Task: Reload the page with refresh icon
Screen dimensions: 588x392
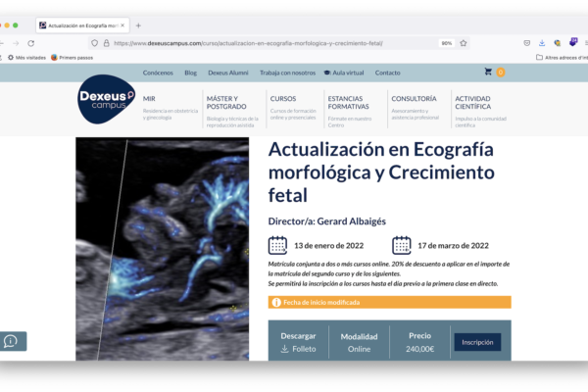Action: (31, 43)
